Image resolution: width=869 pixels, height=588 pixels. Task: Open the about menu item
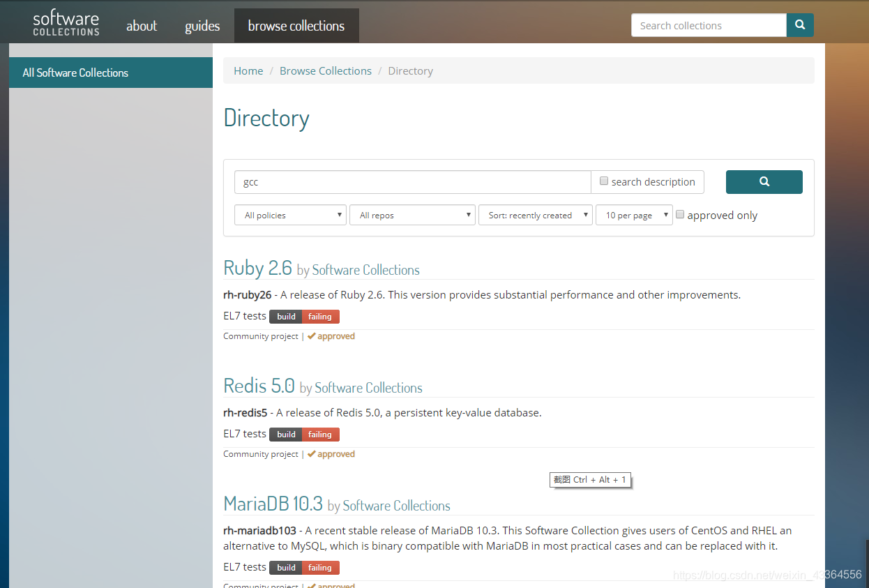(142, 26)
